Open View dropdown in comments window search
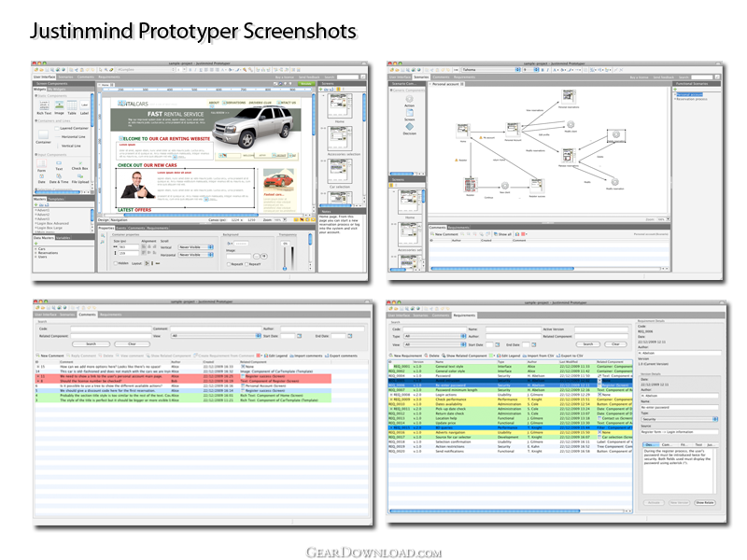 coord(216,336)
